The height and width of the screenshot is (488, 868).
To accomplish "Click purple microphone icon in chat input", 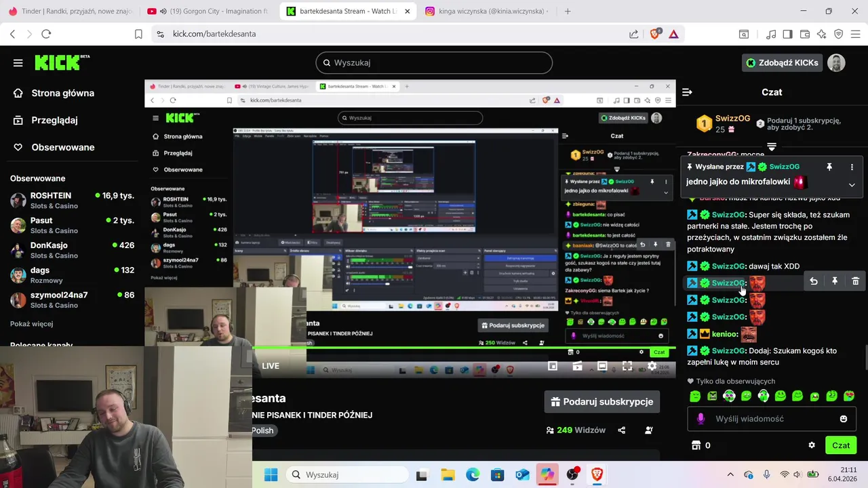I will point(701,419).
